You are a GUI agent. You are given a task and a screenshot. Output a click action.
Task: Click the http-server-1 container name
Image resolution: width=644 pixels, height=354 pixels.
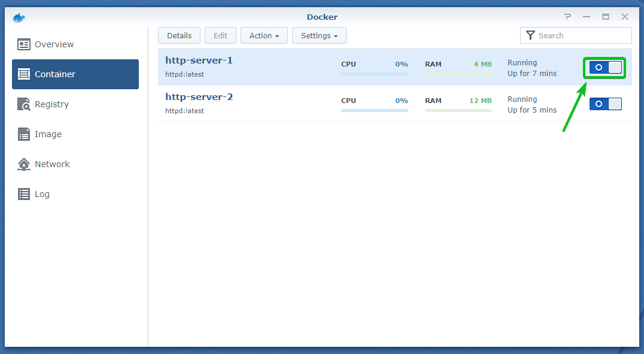coord(199,60)
